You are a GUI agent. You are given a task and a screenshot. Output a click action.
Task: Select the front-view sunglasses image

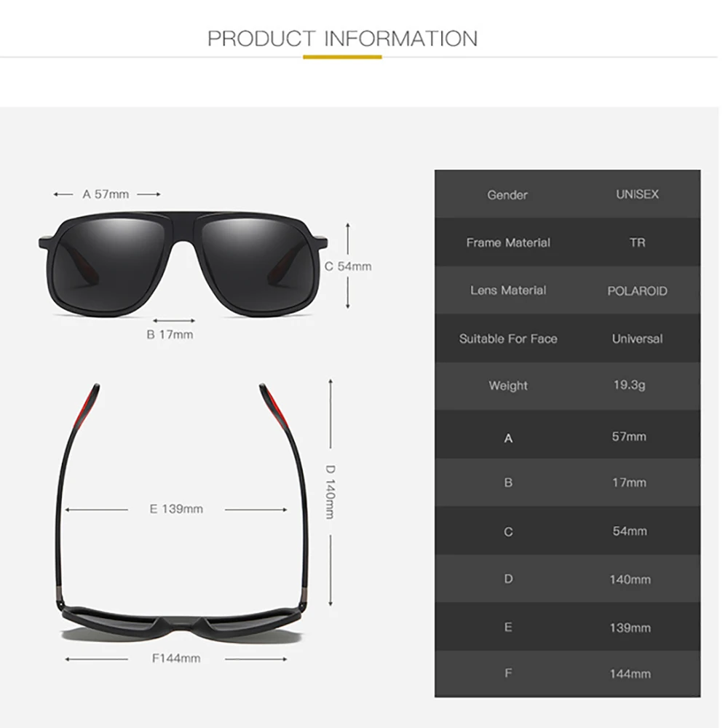click(x=183, y=264)
